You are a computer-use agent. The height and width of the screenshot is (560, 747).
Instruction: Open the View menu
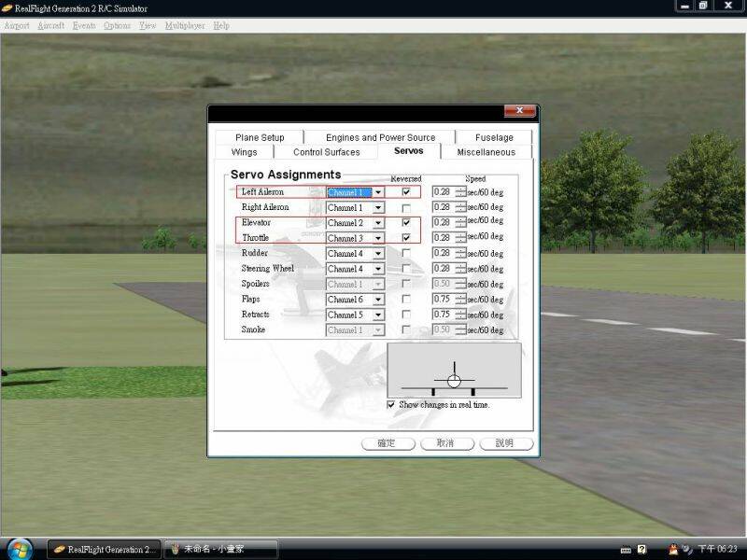tap(148, 25)
